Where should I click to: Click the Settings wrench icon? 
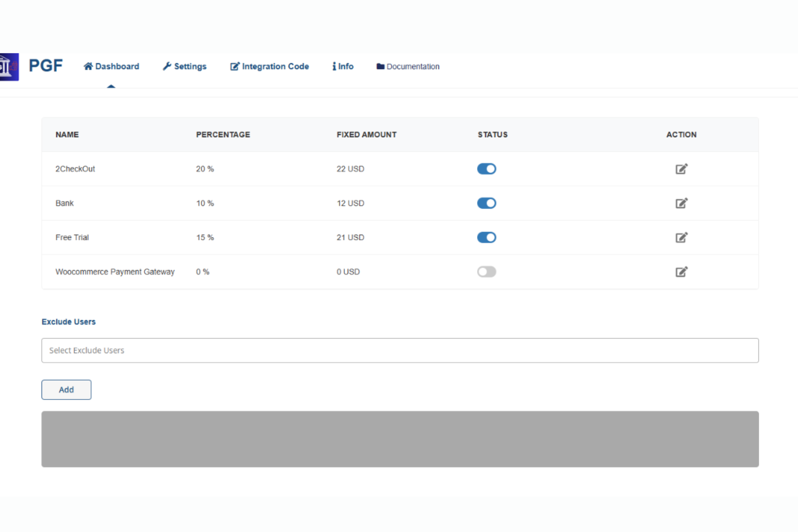167,66
